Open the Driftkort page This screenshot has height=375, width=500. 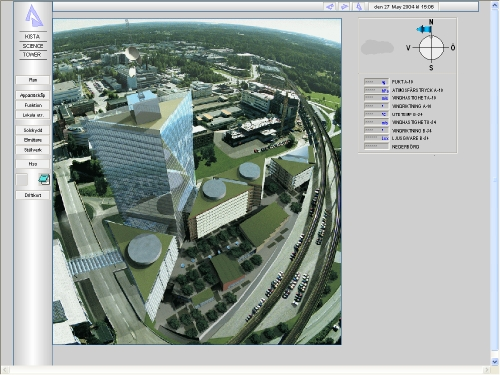[x=33, y=195]
